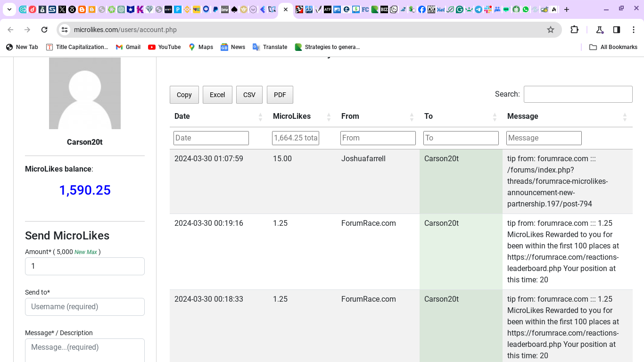Click the balance value 1,590.25

pos(85,190)
